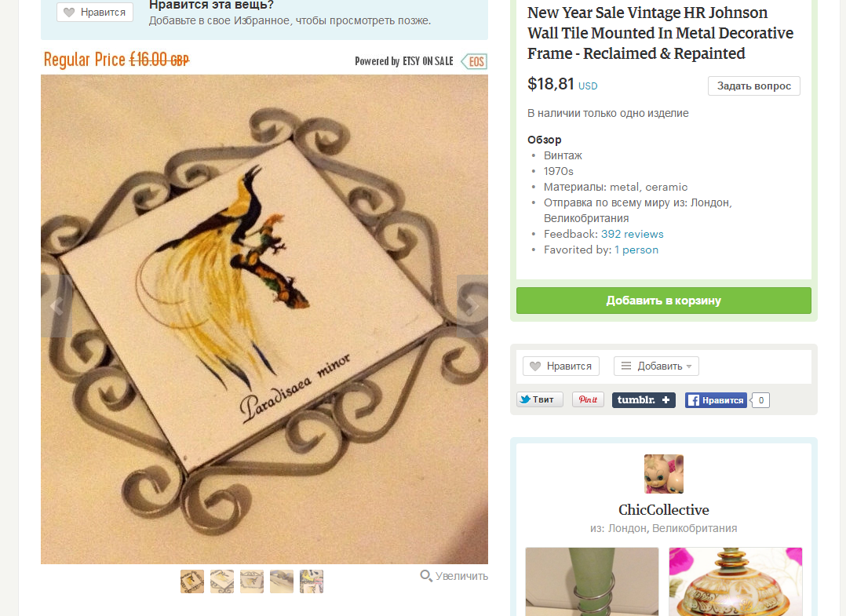The width and height of the screenshot is (846, 616).
Task: Like with the Facebook Нравится button
Action: [x=716, y=399]
